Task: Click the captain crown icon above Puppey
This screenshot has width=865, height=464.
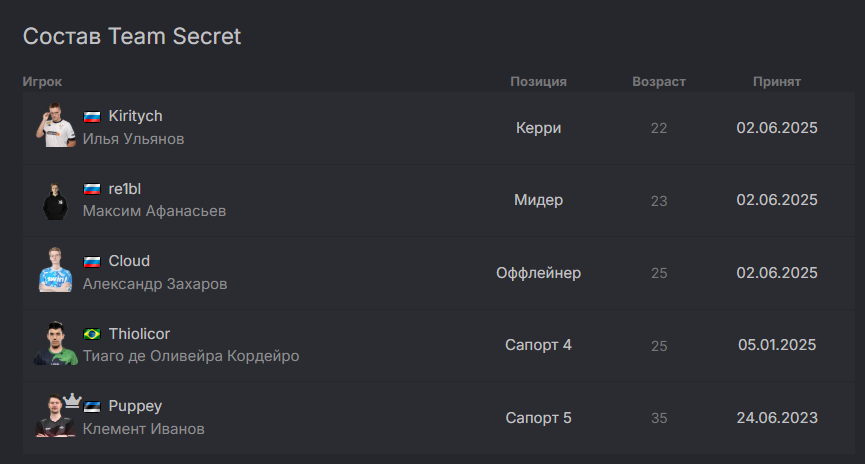Action: pyautogui.click(x=72, y=400)
